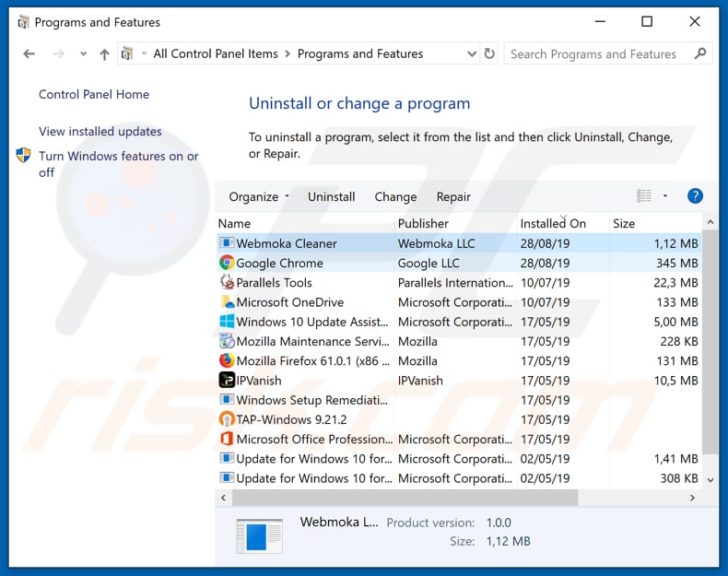Screen dimensions: 728x576
Task: Click the Mozilla Maintenance Service icon
Action: click(x=227, y=341)
